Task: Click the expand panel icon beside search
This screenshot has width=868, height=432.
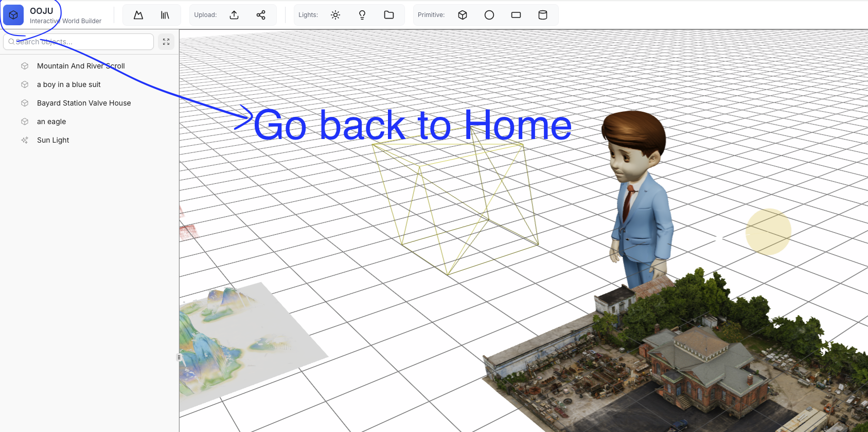Action: point(166,42)
